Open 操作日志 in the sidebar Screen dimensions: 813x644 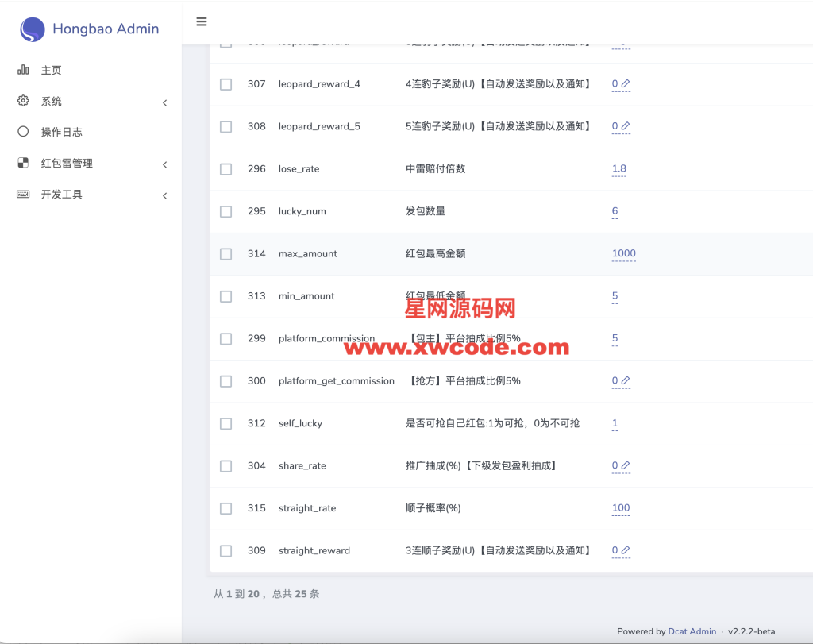click(x=61, y=132)
